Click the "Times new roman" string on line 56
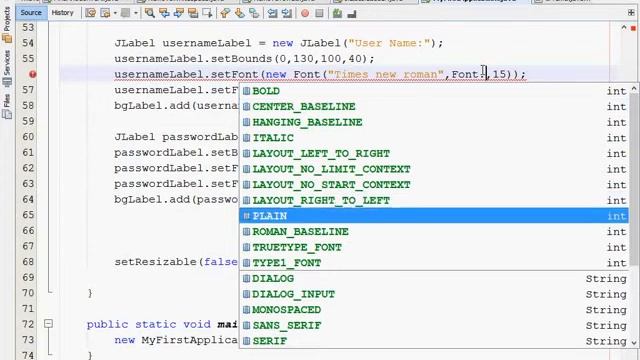This screenshot has height=360, width=640. [x=386, y=75]
